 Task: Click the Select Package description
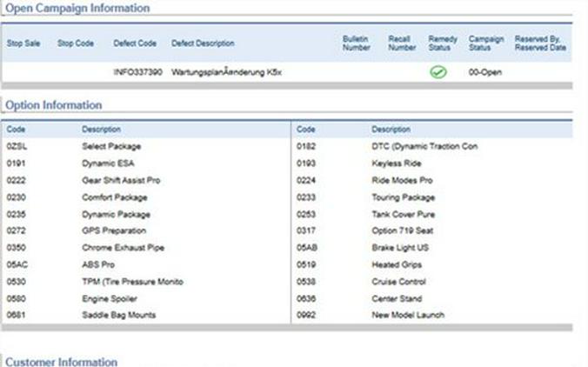[111, 147]
